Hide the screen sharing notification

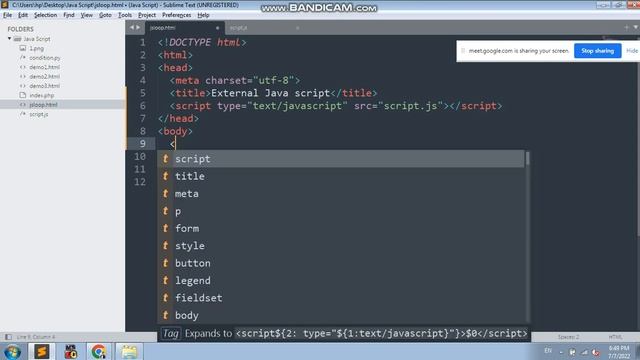tap(632, 51)
